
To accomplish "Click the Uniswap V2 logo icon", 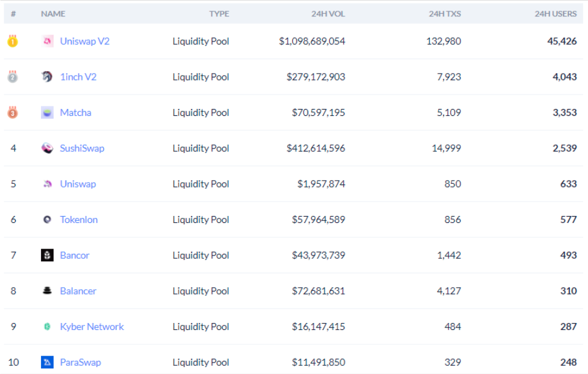I will pos(47,41).
